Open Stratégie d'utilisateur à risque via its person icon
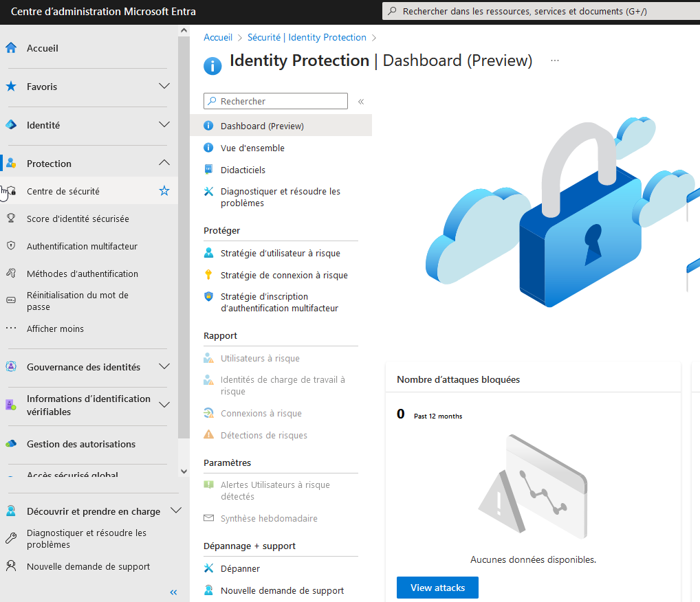700x602 pixels. click(208, 252)
